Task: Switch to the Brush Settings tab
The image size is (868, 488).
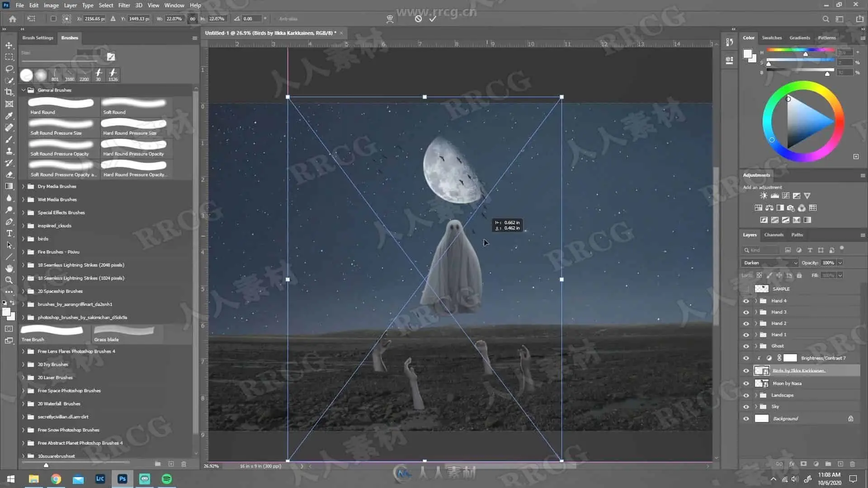Action: pos(38,38)
